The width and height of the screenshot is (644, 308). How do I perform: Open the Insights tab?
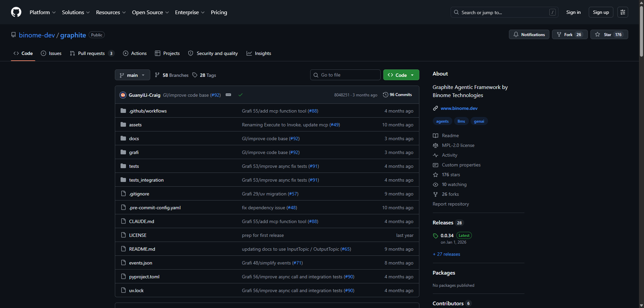(x=259, y=54)
